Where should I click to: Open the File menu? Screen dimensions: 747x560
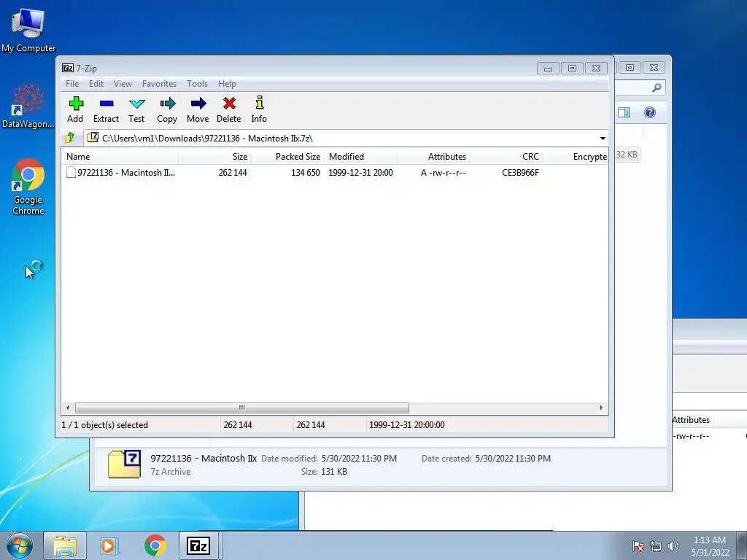click(x=72, y=84)
